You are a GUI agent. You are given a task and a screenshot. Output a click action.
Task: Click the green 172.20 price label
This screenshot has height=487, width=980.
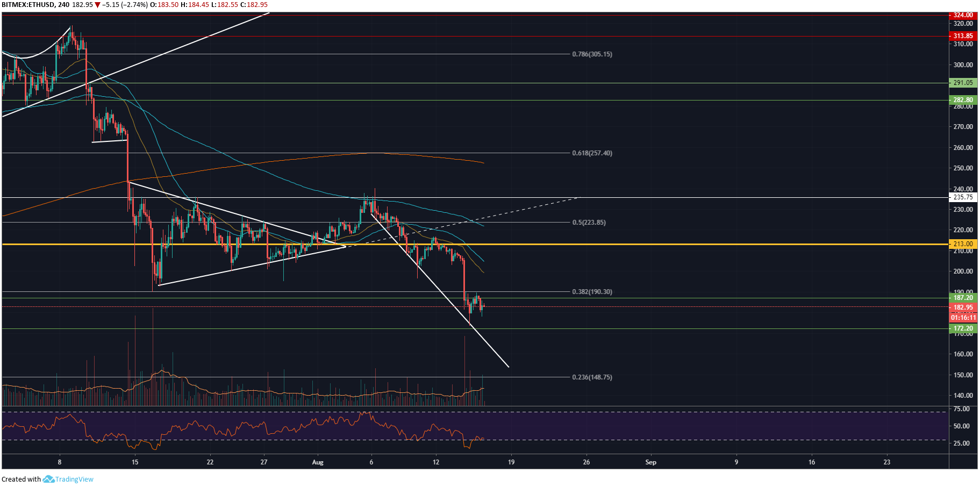point(963,328)
